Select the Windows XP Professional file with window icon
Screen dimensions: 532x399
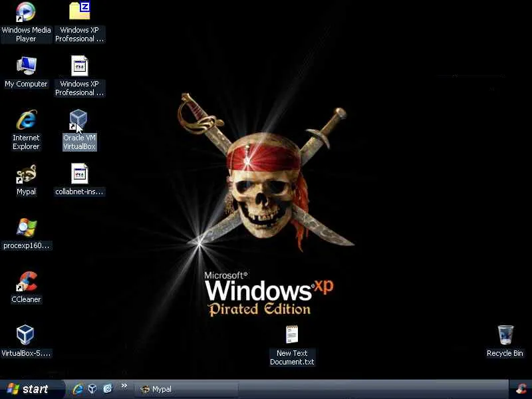point(79,65)
